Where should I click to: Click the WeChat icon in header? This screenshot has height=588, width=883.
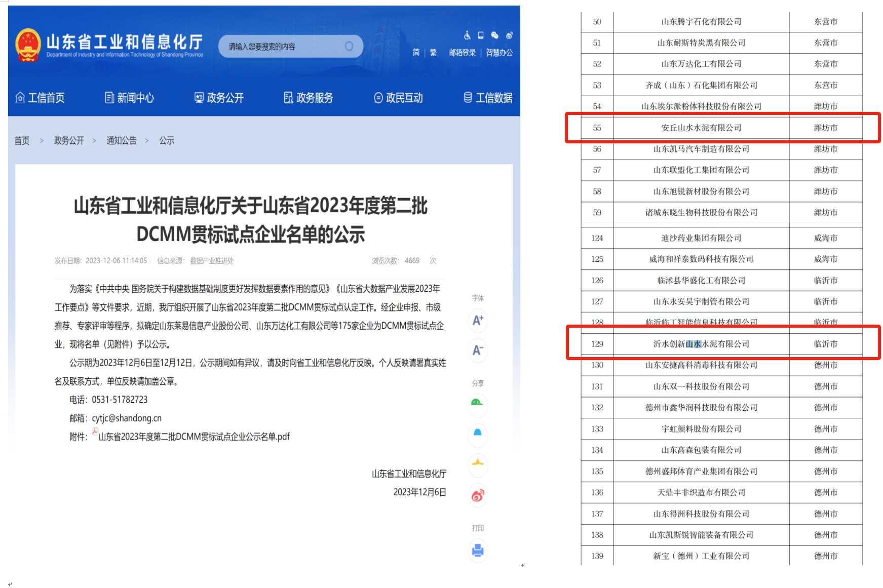click(495, 35)
